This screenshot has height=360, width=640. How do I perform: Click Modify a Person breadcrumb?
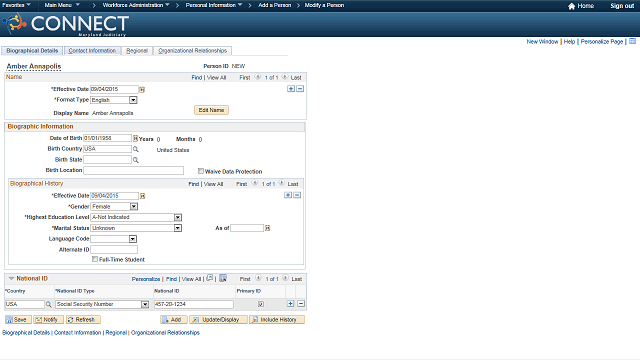point(324,5)
